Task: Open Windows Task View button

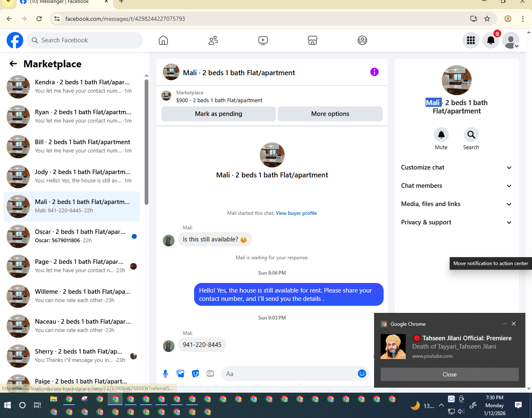Action: [37, 405]
